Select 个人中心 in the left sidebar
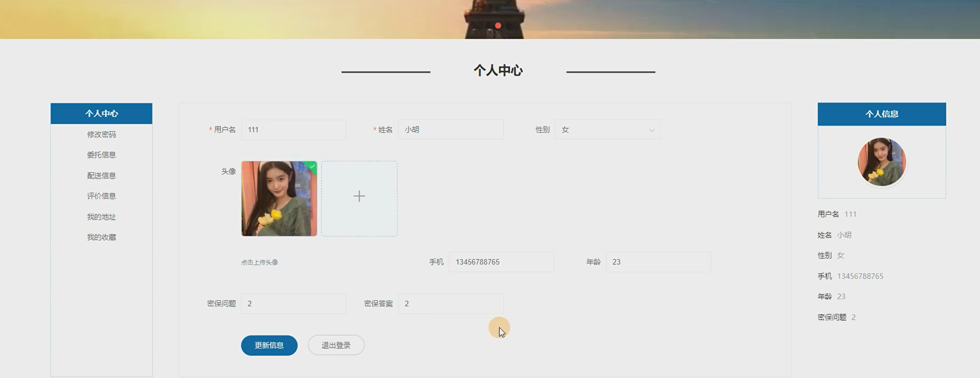 pos(101,113)
